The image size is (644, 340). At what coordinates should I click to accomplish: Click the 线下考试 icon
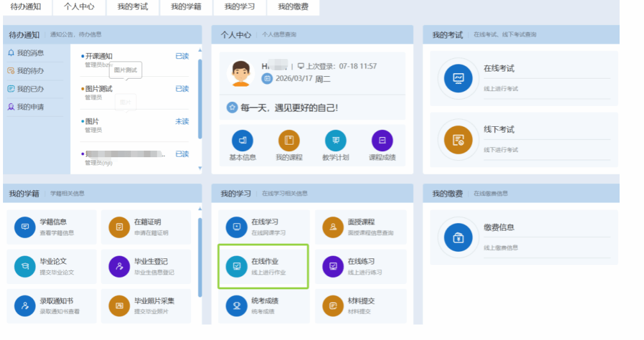[x=458, y=140]
